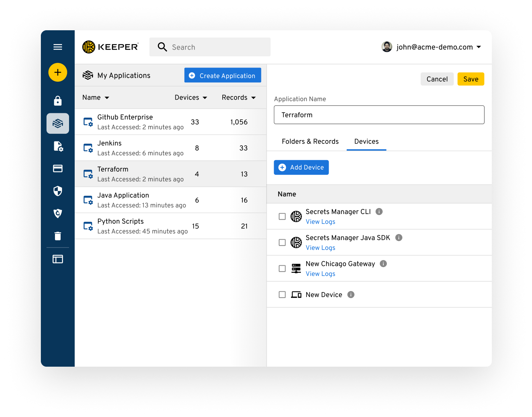Click the search magnifier icon
Screen dimensions: 532x417
pos(162,47)
